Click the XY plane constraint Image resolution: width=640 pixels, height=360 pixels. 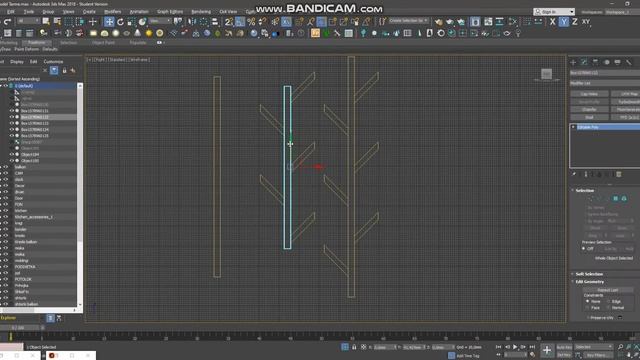pyautogui.click(x=586, y=22)
